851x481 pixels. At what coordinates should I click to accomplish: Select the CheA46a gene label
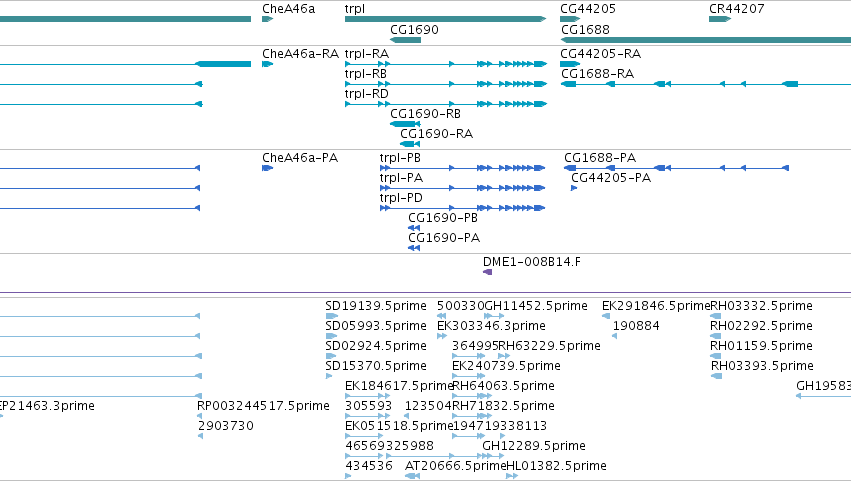pos(288,9)
